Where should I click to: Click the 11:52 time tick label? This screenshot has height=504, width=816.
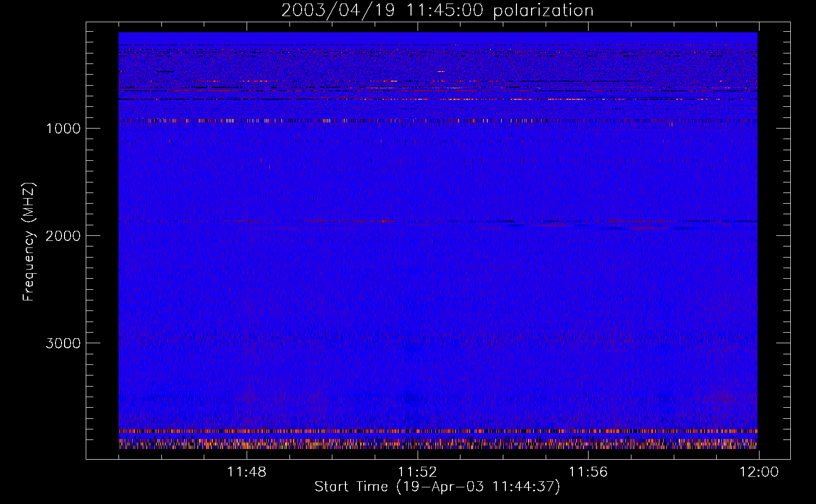click(418, 472)
